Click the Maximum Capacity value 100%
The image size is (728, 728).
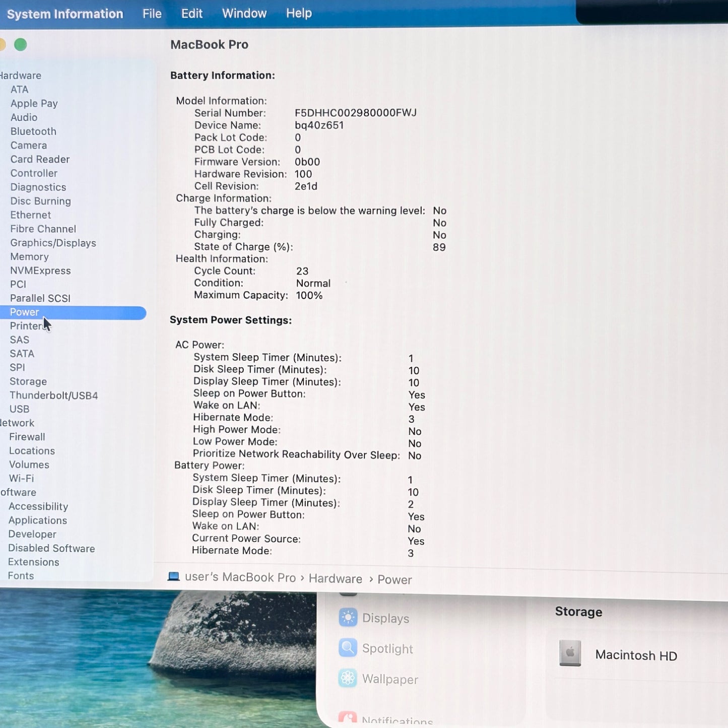(x=309, y=296)
